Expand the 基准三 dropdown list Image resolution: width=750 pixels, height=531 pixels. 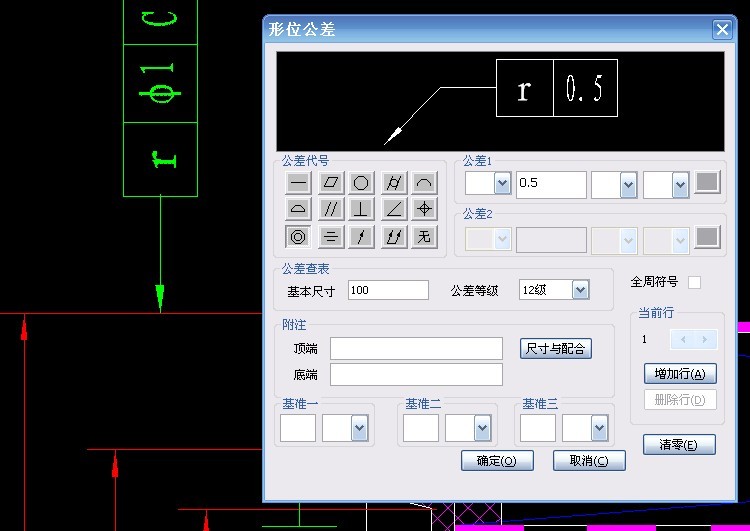pos(599,428)
